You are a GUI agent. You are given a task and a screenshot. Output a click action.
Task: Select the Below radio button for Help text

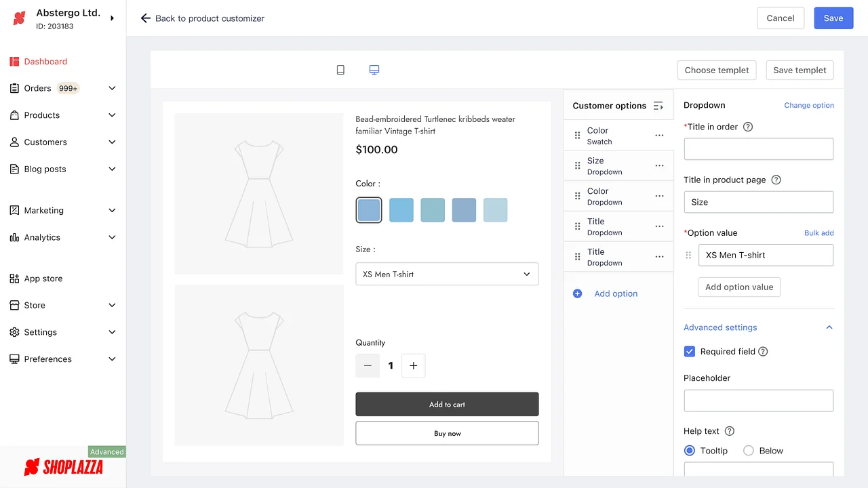[x=749, y=450]
